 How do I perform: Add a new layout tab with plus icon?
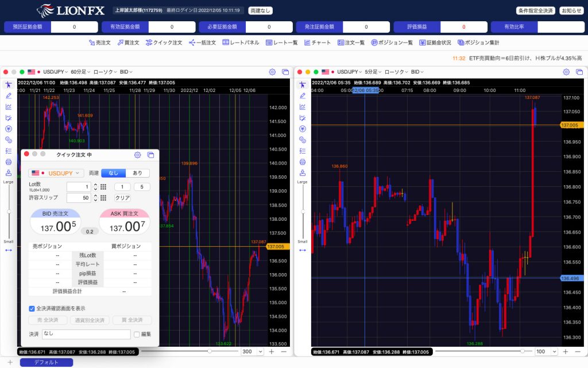point(10,362)
